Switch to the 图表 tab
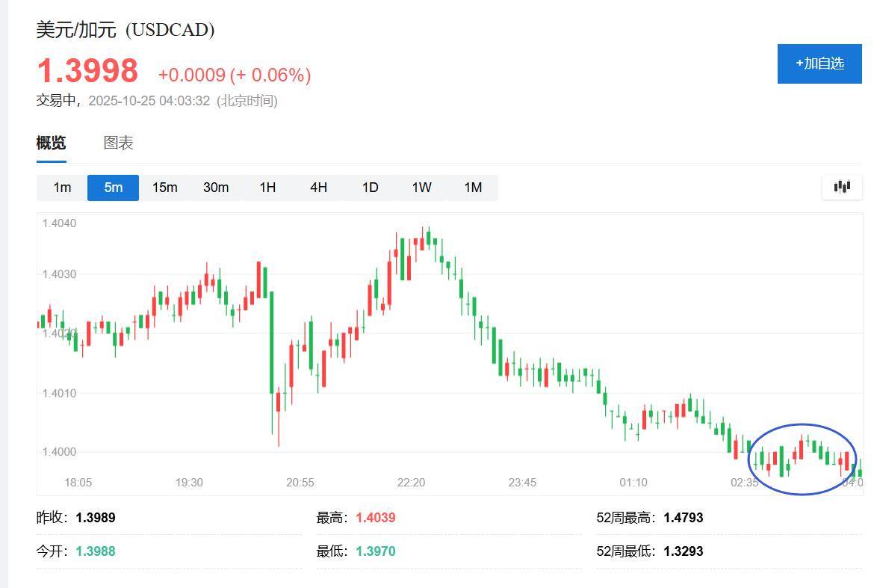This screenshot has height=588, width=874. pyautogui.click(x=118, y=143)
